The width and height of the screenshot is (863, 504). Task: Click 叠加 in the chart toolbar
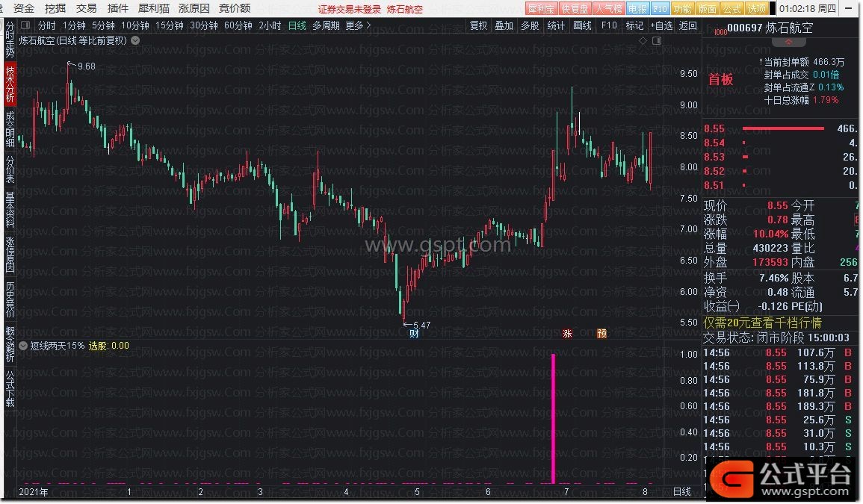point(504,25)
